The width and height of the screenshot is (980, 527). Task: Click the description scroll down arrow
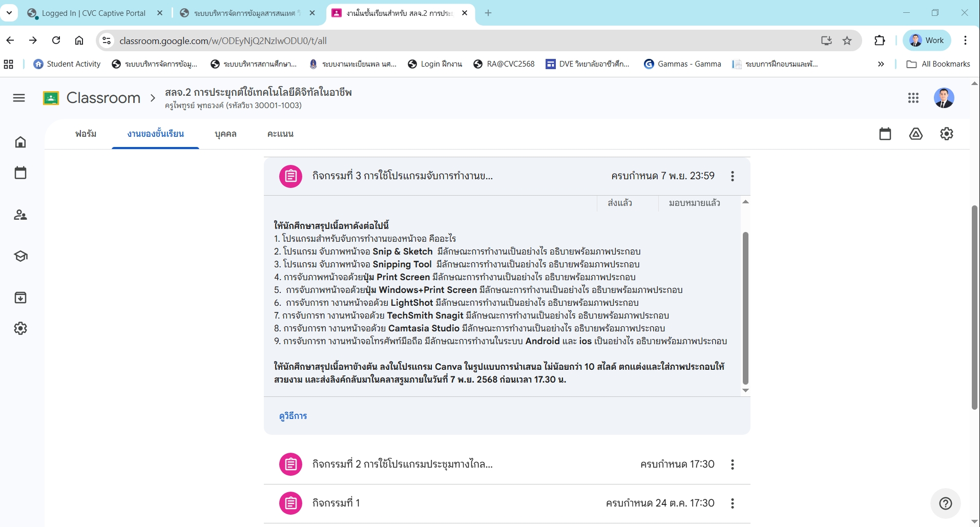pos(745,391)
